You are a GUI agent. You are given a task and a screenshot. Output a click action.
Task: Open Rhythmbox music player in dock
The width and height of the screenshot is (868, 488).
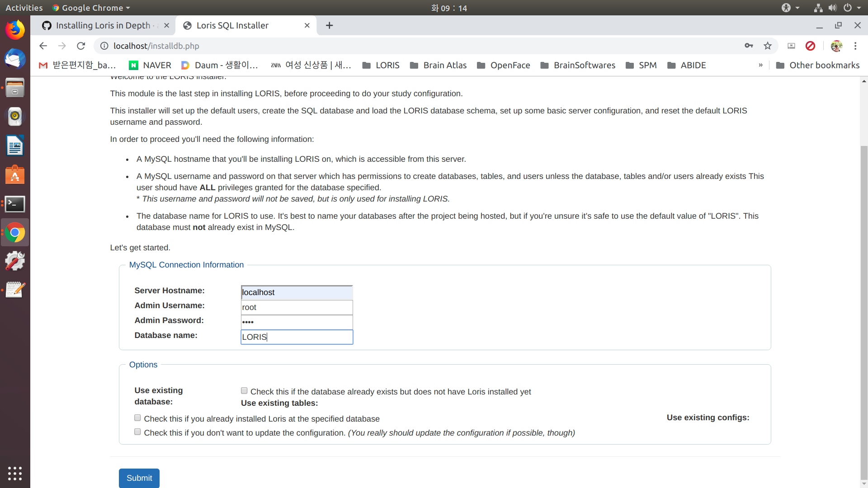15,117
